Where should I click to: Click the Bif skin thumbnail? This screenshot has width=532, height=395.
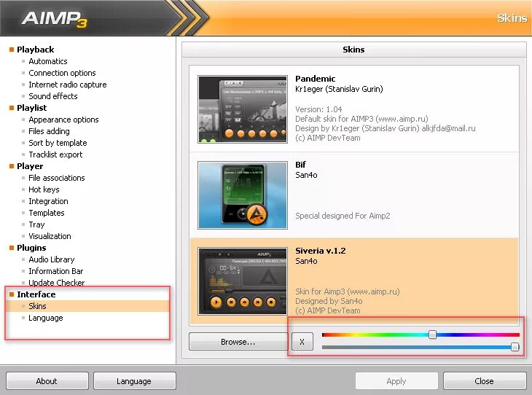tap(243, 195)
